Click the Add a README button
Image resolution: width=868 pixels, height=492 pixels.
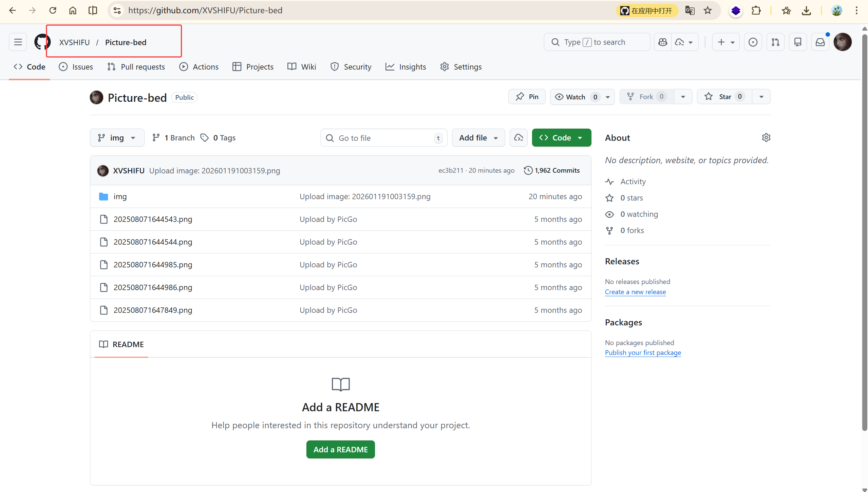[340, 449]
